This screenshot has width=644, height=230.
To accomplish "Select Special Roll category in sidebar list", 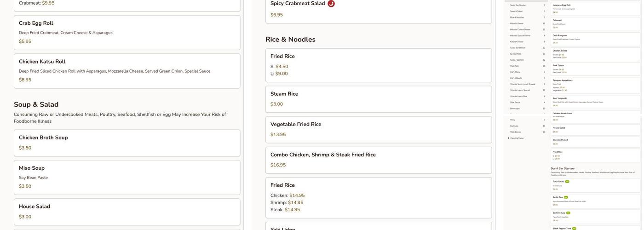I will [516, 54].
